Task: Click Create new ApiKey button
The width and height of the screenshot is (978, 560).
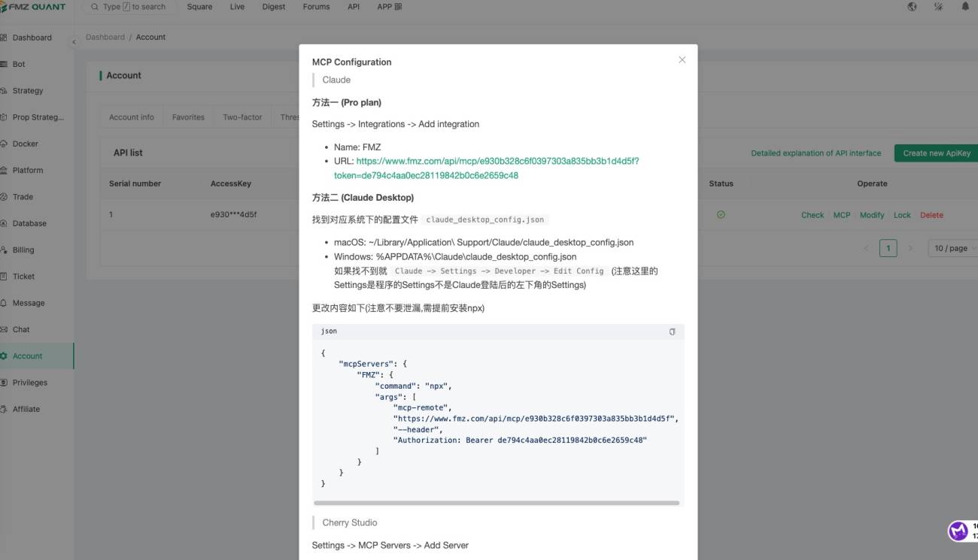Action: pos(937,153)
